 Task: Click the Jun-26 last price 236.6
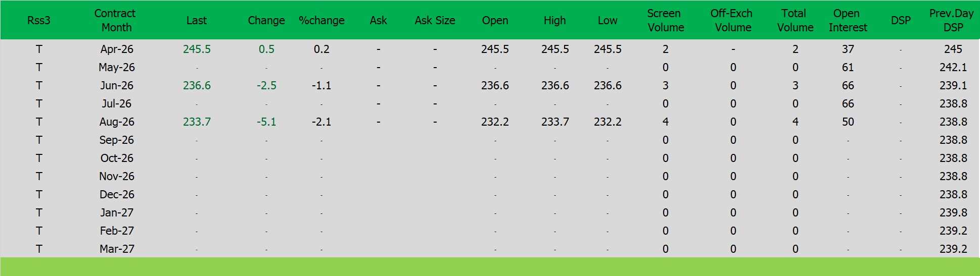[197, 85]
